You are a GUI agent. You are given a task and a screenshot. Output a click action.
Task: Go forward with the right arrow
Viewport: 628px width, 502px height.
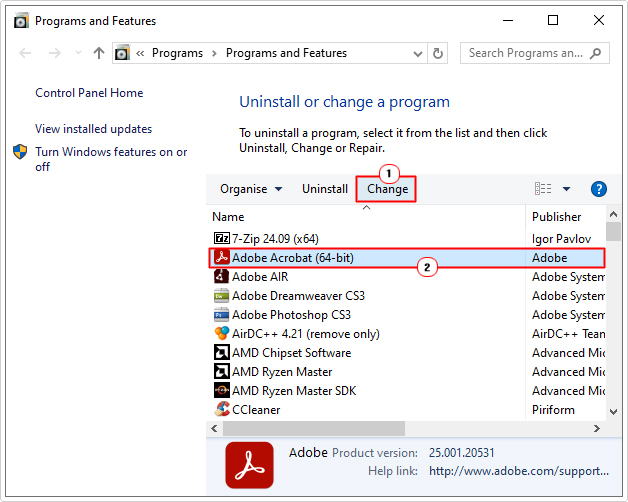54,53
